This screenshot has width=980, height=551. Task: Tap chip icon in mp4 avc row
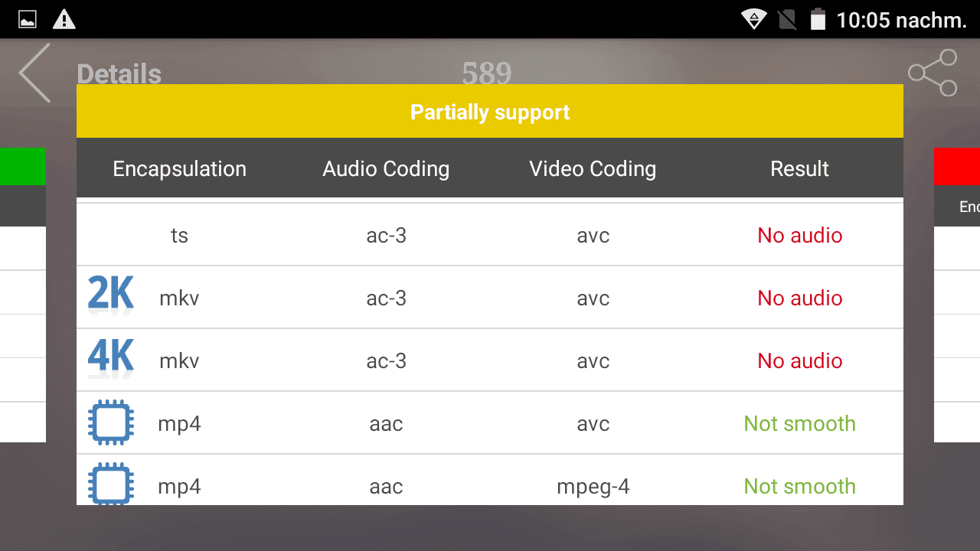click(111, 423)
